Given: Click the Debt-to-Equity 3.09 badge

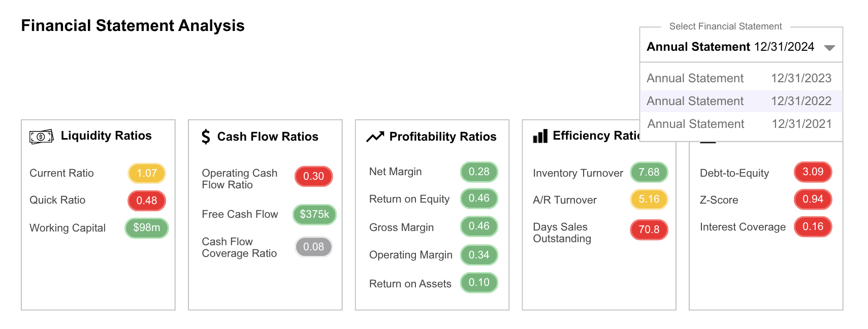Looking at the screenshot, I should (x=813, y=172).
